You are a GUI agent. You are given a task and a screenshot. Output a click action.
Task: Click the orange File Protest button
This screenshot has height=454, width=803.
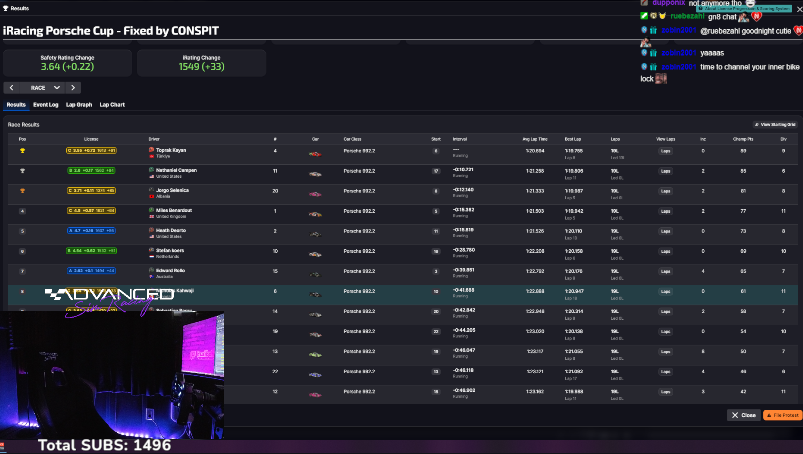pos(783,415)
